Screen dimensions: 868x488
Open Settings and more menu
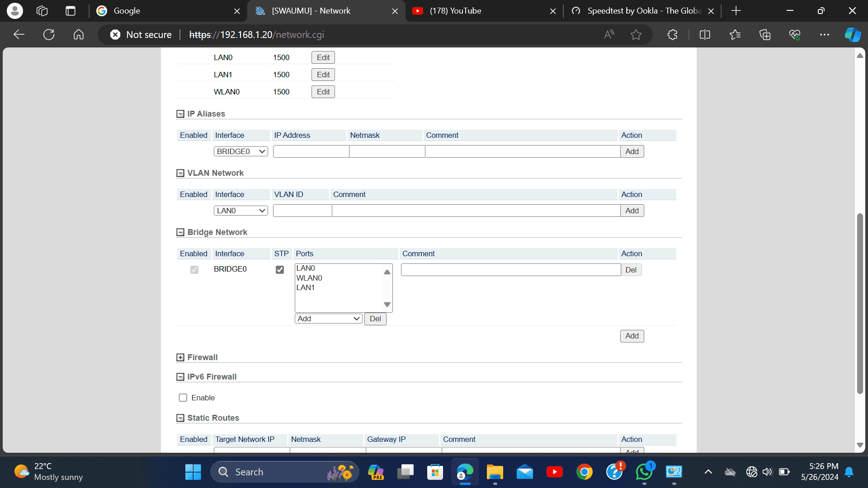click(825, 35)
